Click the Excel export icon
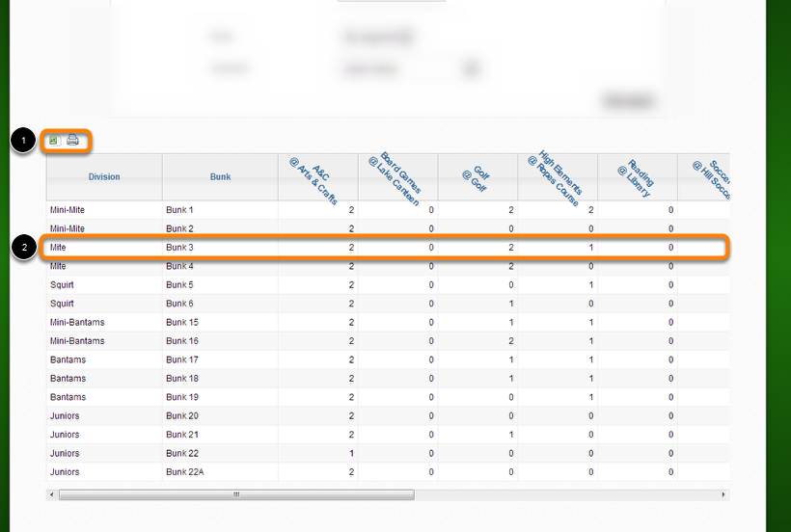 [54, 141]
